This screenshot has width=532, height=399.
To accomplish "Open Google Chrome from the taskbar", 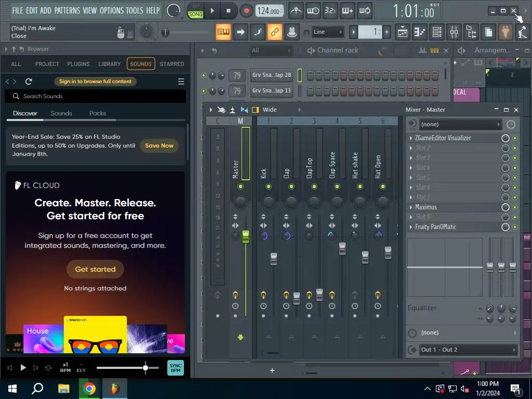I will click(89, 389).
